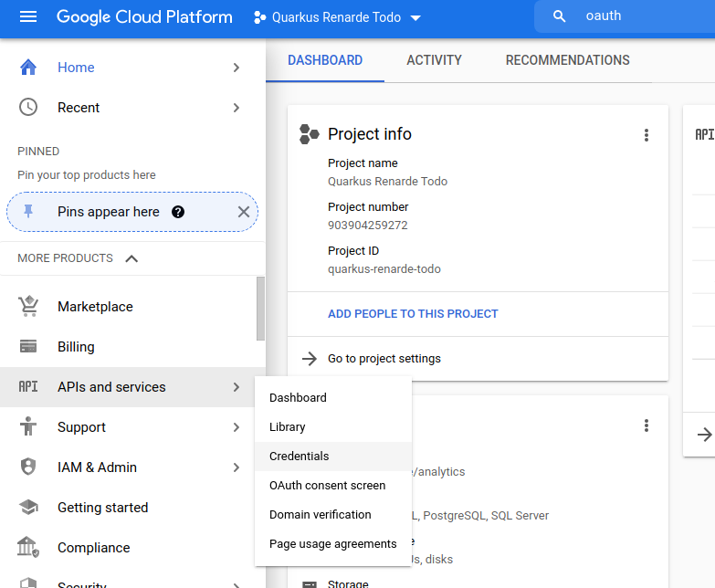
Task: Select Dashboard in the APIs submenu
Action: coord(333,397)
